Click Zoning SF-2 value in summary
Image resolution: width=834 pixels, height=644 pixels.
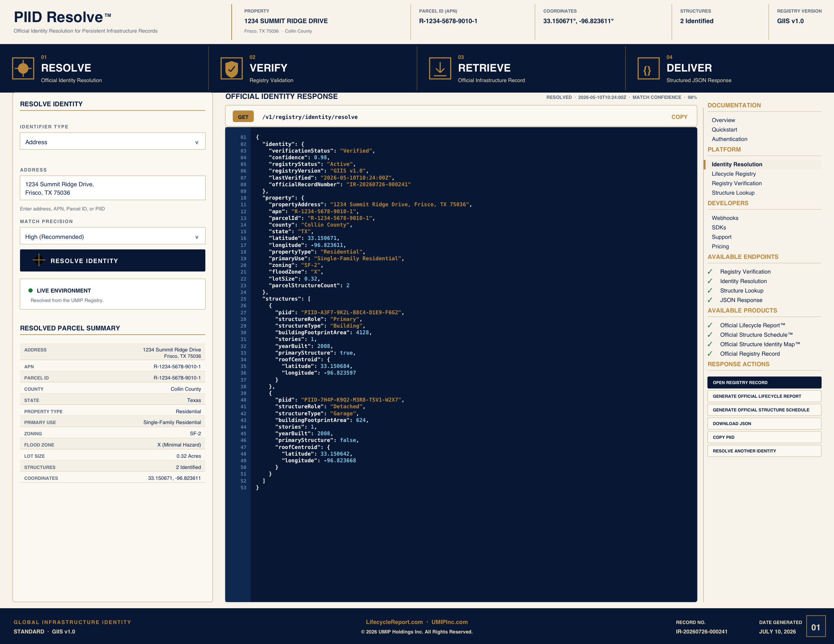point(196,434)
